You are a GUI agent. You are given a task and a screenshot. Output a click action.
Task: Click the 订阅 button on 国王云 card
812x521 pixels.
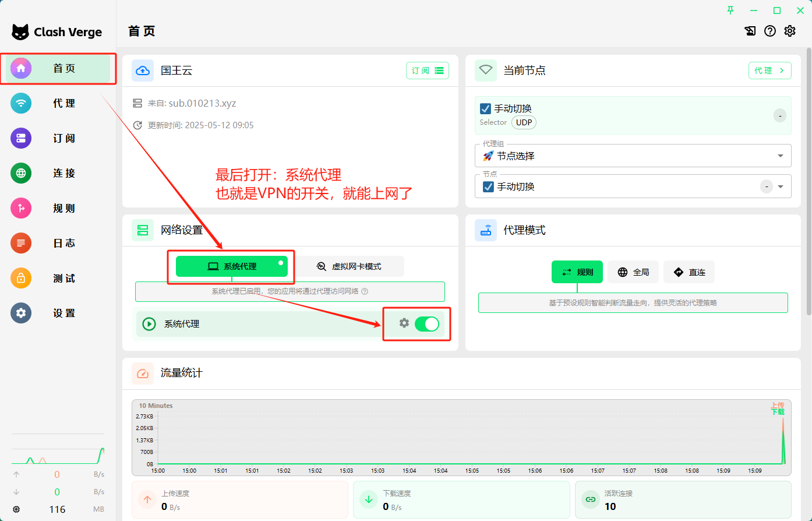pos(427,71)
